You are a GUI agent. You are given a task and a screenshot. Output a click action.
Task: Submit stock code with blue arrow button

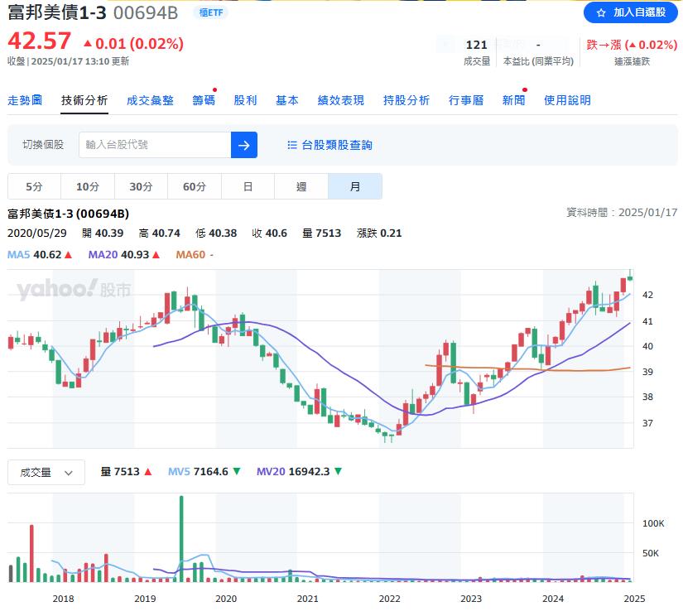[x=244, y=145]
